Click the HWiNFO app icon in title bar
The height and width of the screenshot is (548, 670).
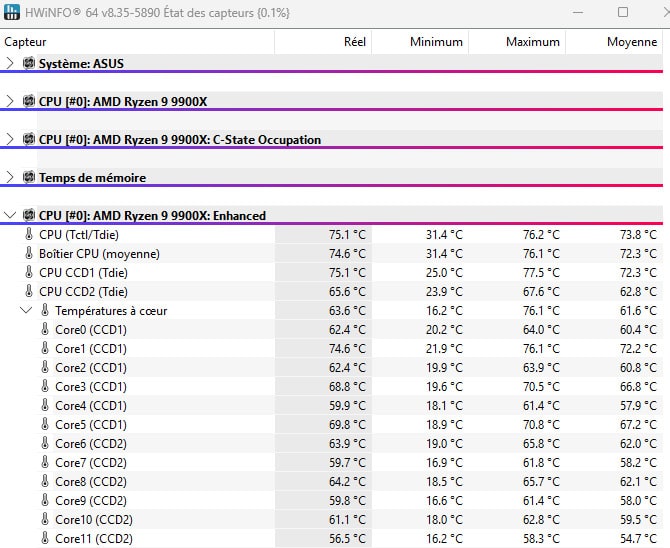pos(12,12)
